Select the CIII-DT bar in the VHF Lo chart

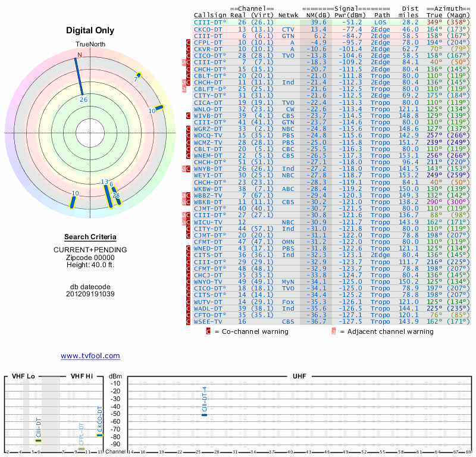point(38,440)
